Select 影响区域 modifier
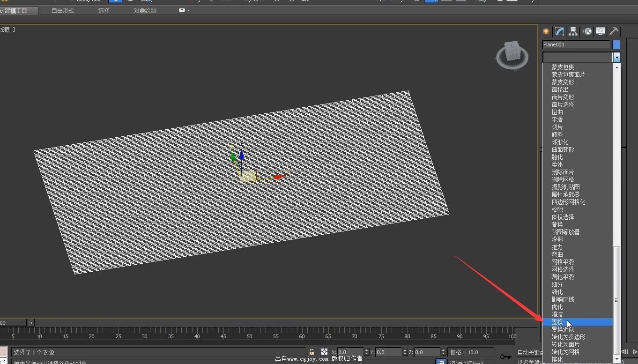Screen dimensions: 638x364 tap(578, 299)
